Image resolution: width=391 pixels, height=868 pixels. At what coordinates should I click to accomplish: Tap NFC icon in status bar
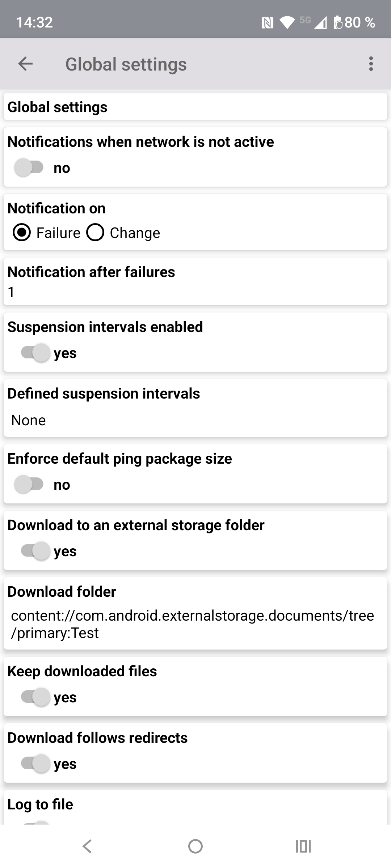coord(267,23)
